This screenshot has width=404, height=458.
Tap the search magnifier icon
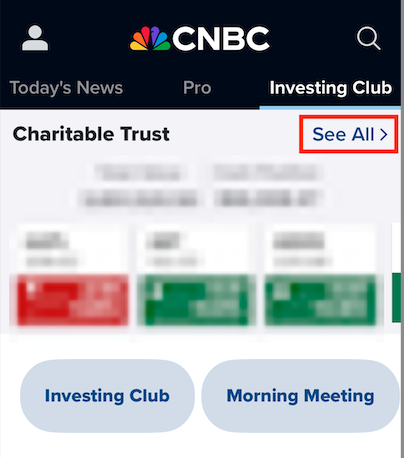tap(368, 38)
